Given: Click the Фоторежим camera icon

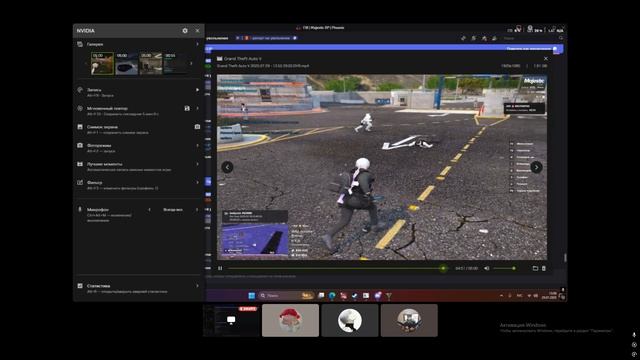Looking at the screenshot, I should pyautogui.click(x=80, y=145).
